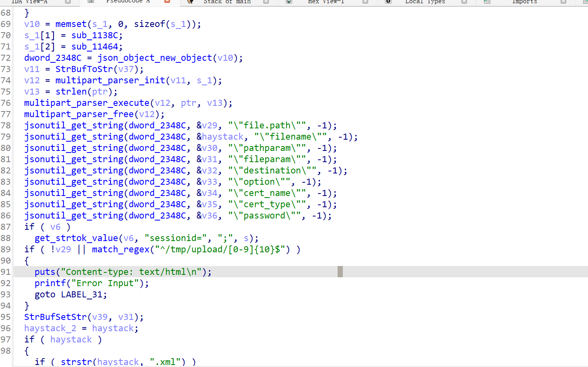Viewport: 588px width, 367px height.
Task: Click the StrBufSetStr function call
Action: pos(55,317)
